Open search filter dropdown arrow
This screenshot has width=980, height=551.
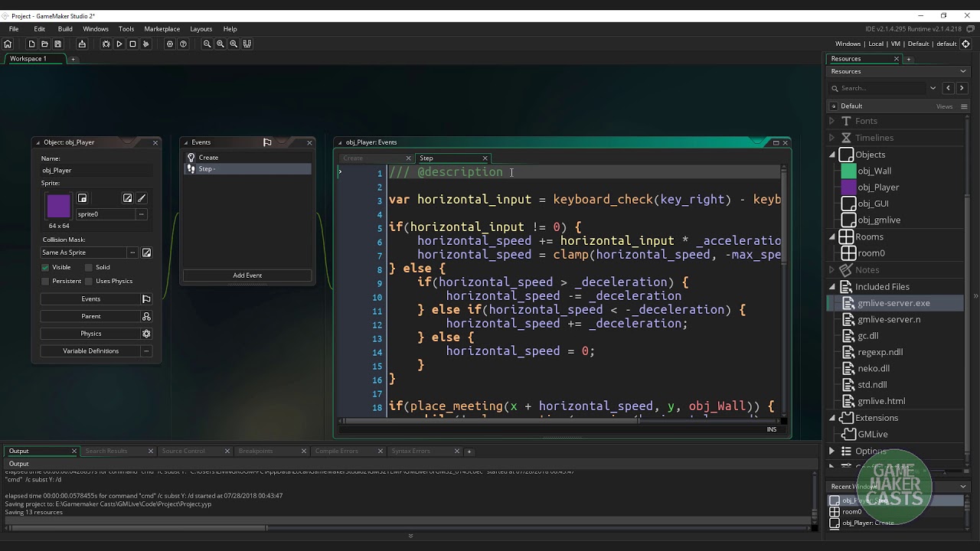pyautogui.click(x=933, y=88)
